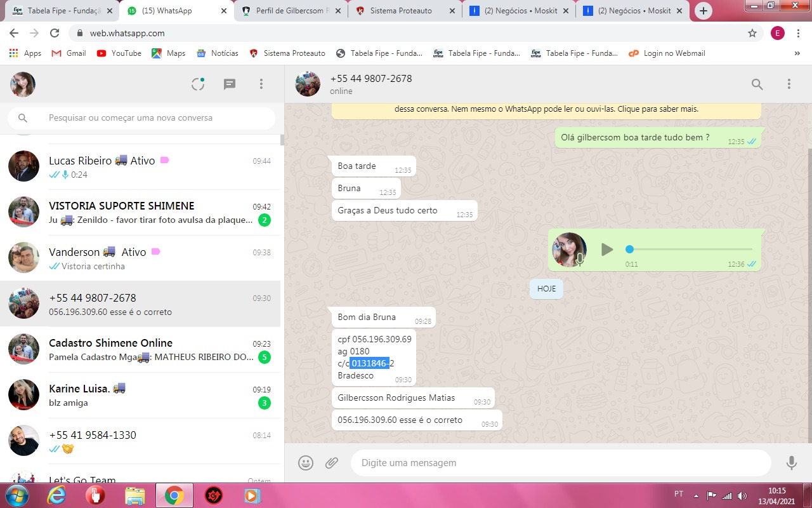
Task: Click the attach file paperclip icon
Action: point(332,463)
